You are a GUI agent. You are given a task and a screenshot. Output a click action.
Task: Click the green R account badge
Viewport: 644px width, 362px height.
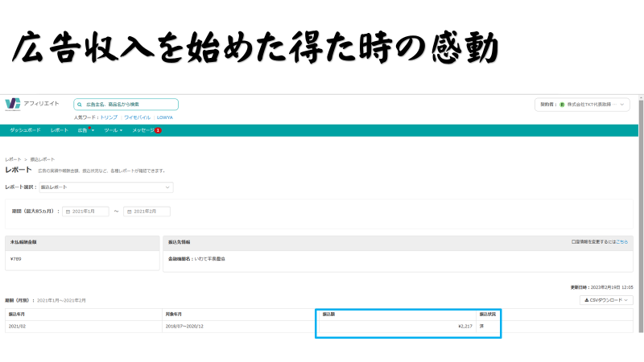pos(562,105)
